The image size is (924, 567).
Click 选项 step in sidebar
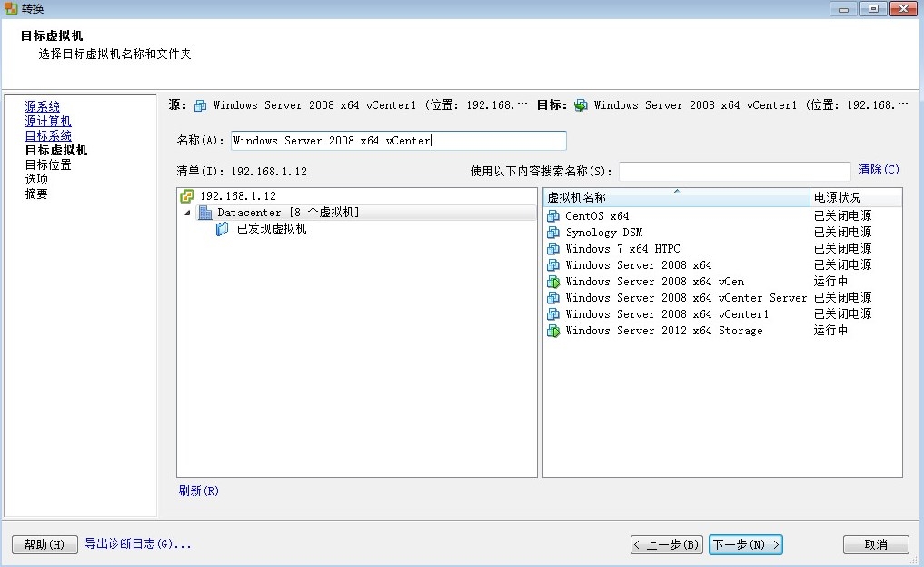tap(36, 179)
